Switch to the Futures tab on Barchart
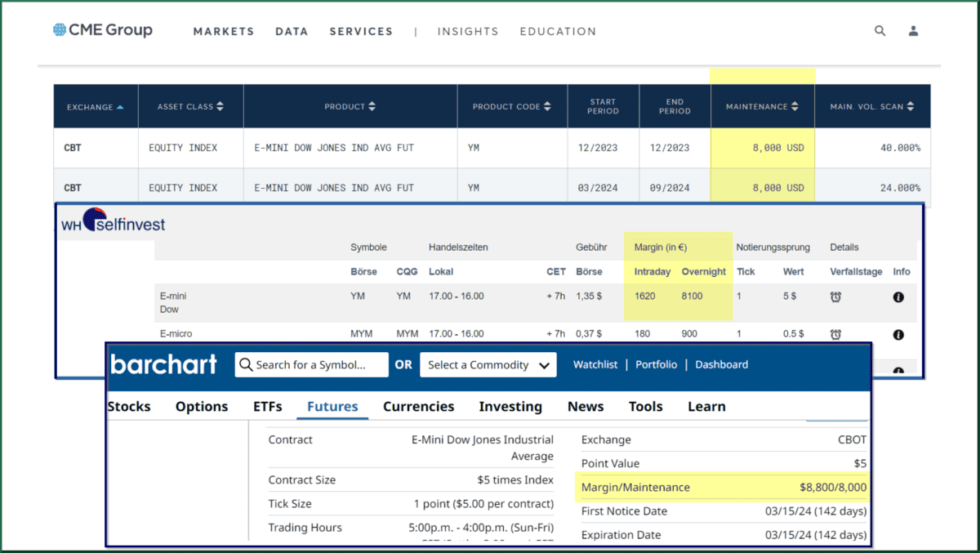Image resolution: width=980 pixels, height=553 pixels. (332, 406)
